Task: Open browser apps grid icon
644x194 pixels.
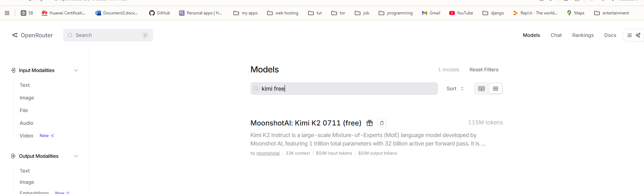Action: [x=7, y=13]
